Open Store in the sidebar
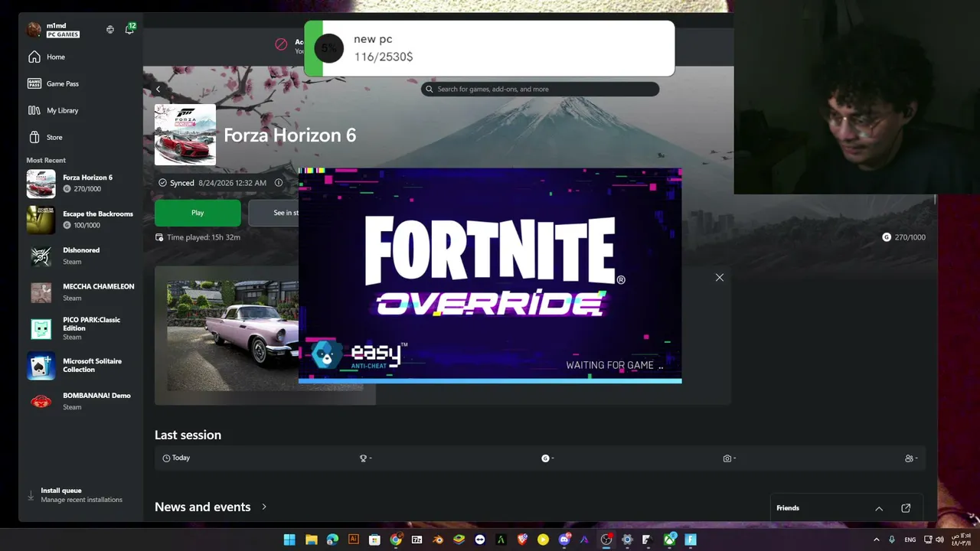This screenshot has width=980, height=551. (80, 137)
